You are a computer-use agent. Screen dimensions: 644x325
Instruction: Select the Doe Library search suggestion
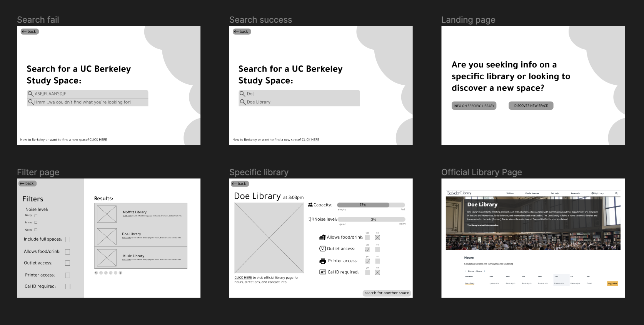[x=299, y=102]
